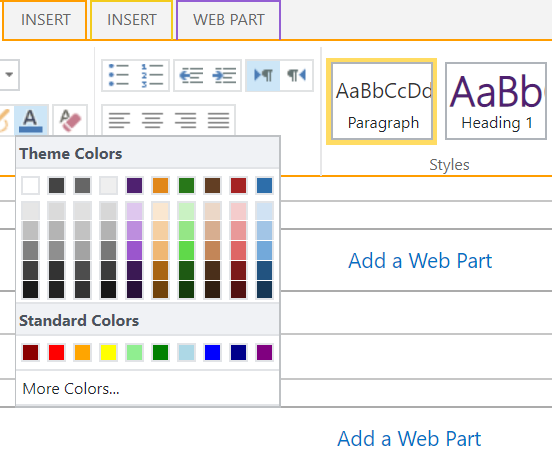Screen dimensions: 552x457
Task: Justify the text alignment
Action: click(x=218, y=120)
